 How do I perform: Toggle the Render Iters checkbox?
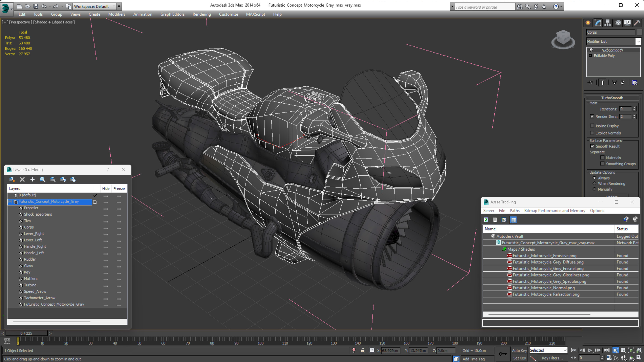592,116
